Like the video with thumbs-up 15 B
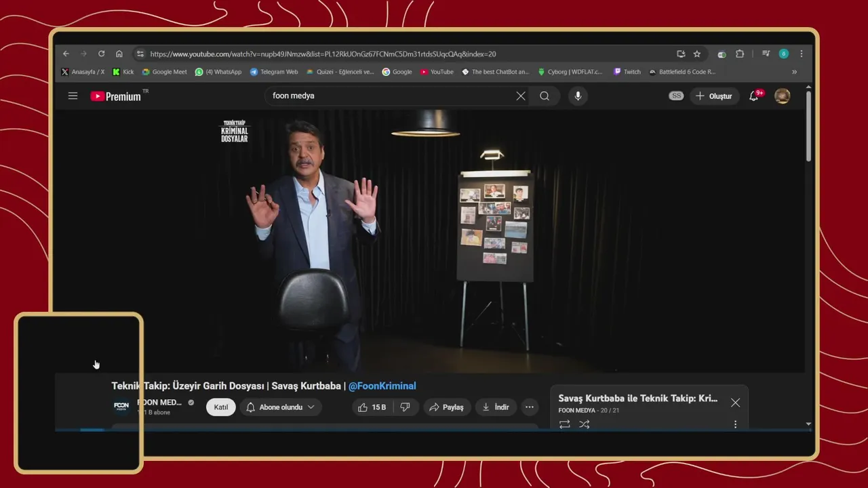 click(372, 407)
